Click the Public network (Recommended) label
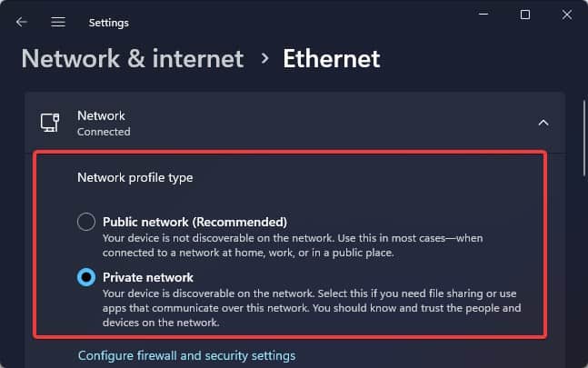This screenshot has width=588, height=368. click(195, 222)
